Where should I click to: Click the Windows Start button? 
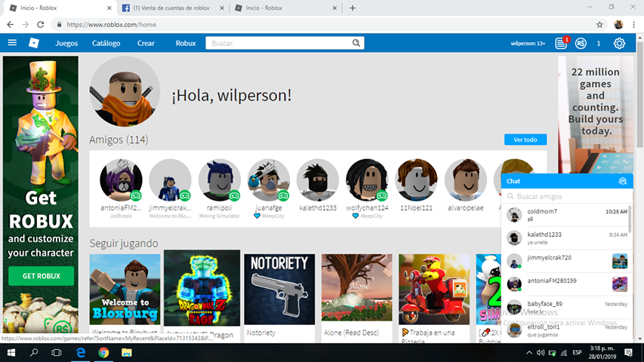pos(11,352)
